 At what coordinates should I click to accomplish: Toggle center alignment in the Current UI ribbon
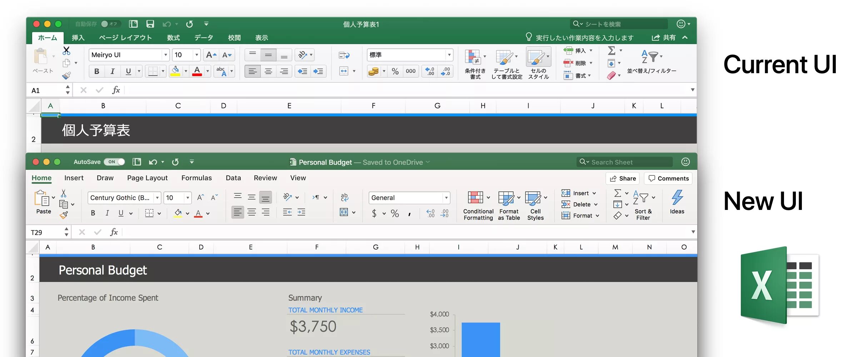click(268, 71)
